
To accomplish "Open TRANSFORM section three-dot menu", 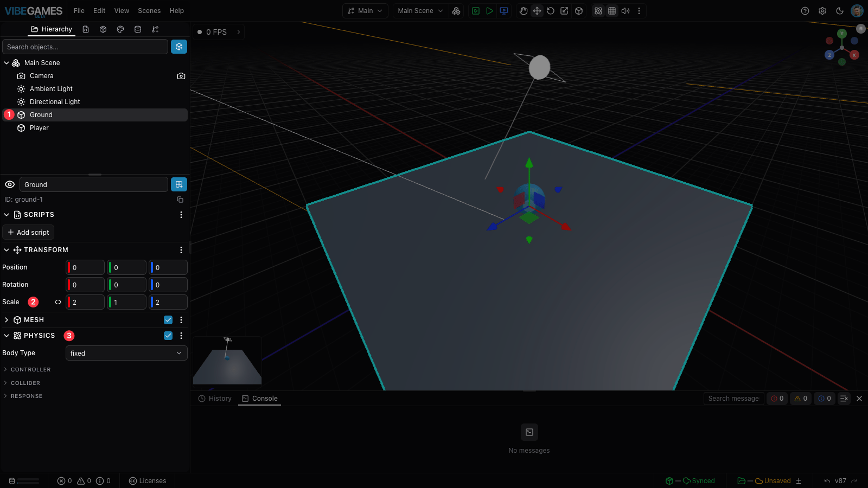I will click(x=181, y=250).
